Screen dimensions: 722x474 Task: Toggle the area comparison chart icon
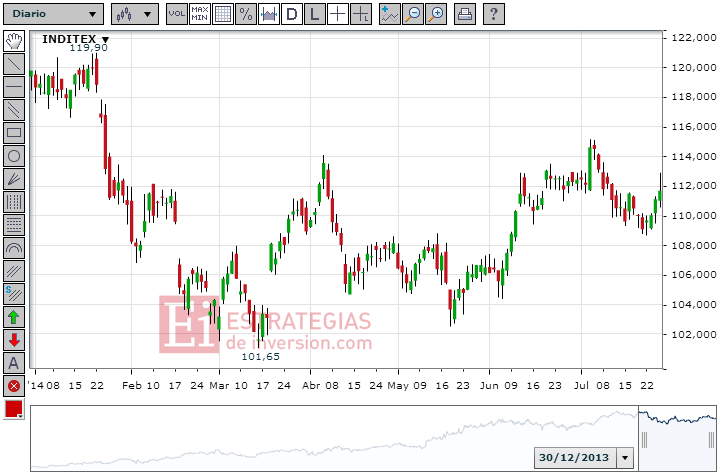click(x=269, y=14)
